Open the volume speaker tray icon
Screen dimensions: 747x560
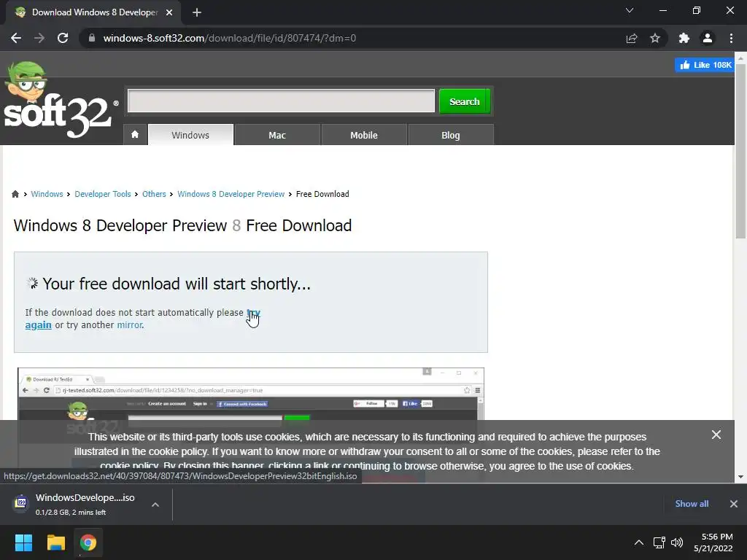(x=677, y=542)
